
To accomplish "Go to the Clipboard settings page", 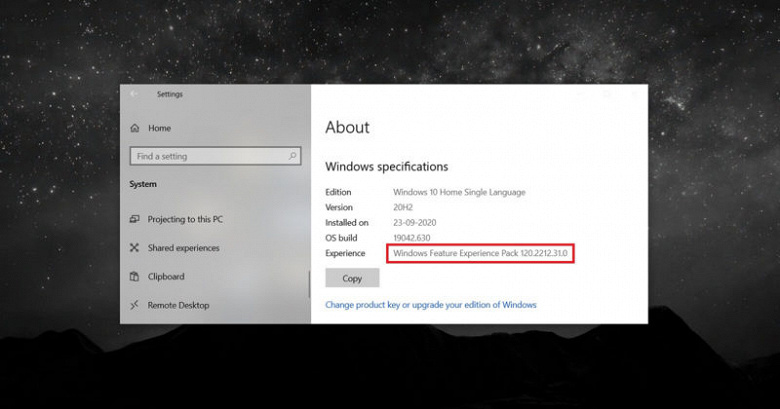I will tap(166, 277).
